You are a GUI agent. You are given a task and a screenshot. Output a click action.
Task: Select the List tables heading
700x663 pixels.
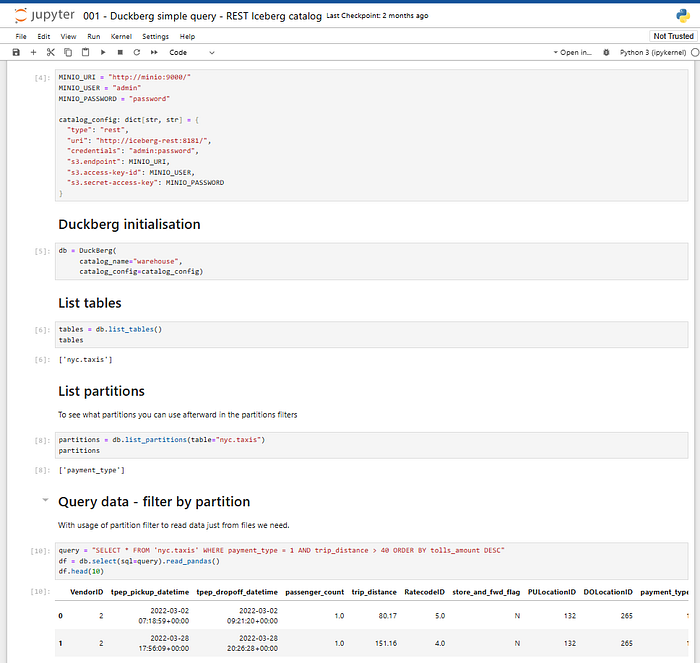click(90, 303)
